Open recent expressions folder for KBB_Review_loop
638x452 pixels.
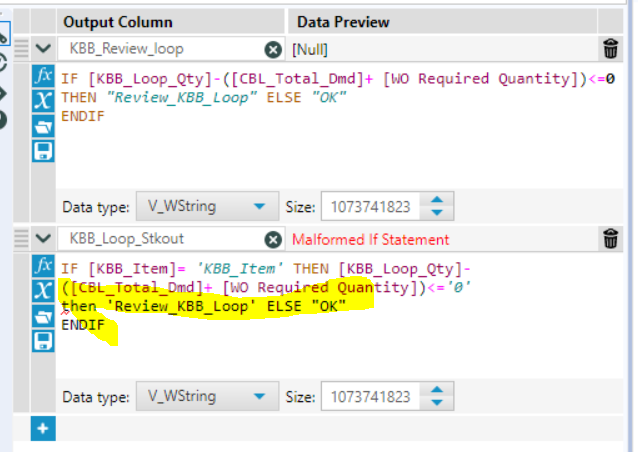(43, 126)
